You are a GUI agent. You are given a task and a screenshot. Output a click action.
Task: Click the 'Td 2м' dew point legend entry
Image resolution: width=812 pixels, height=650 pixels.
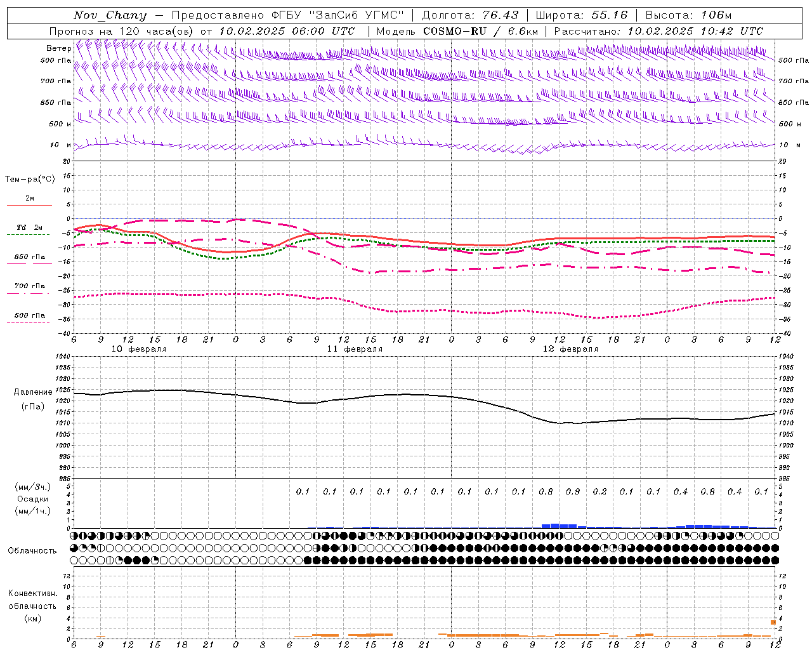coord(30,227)
